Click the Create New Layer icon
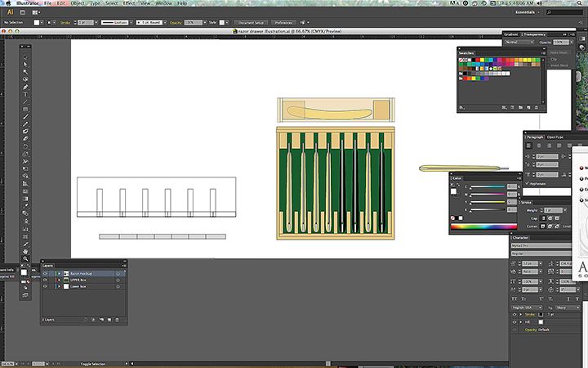The height and width of the screenshot is (368, 588). tap(110, 319)
